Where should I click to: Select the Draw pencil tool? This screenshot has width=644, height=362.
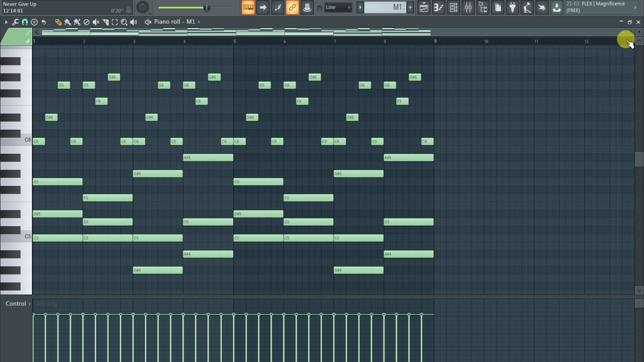click(x=58, y=22)
